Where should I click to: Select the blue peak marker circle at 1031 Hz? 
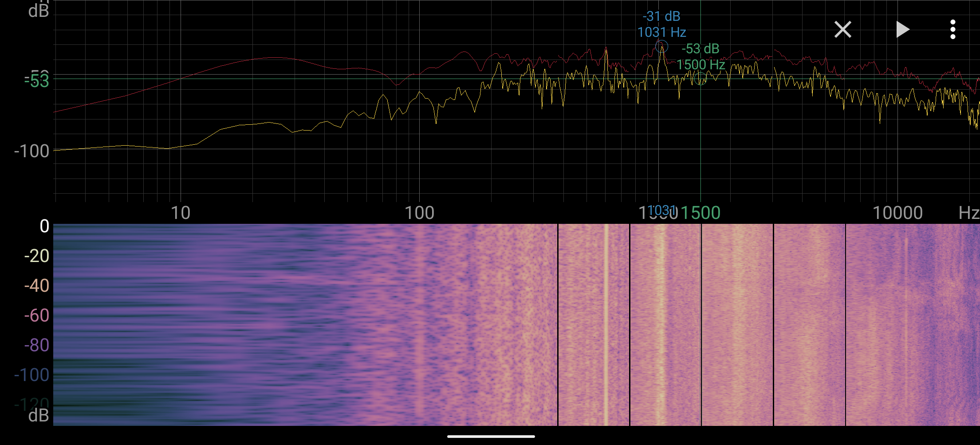coord(661,46)
